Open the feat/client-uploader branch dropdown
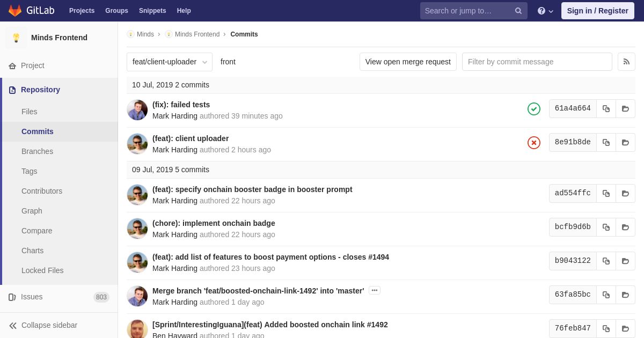The width and height of the screenshot is (644, 338). pos(170,62)
